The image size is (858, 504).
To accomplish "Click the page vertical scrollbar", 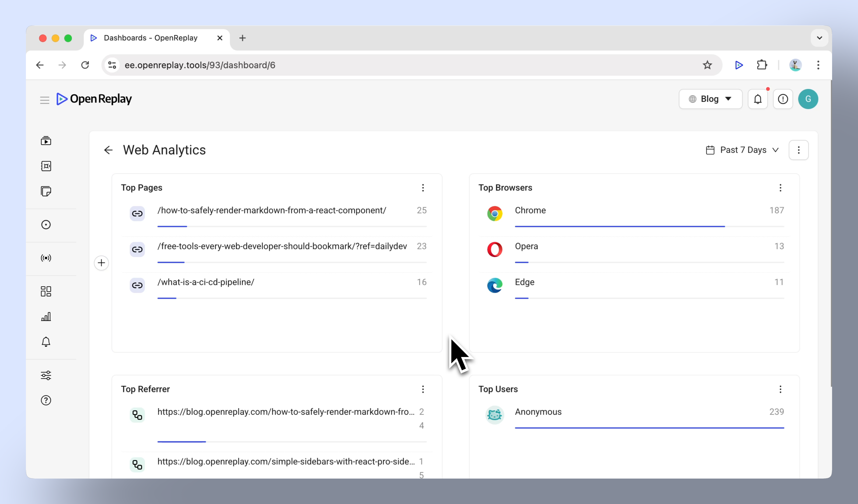I will 831,234.
